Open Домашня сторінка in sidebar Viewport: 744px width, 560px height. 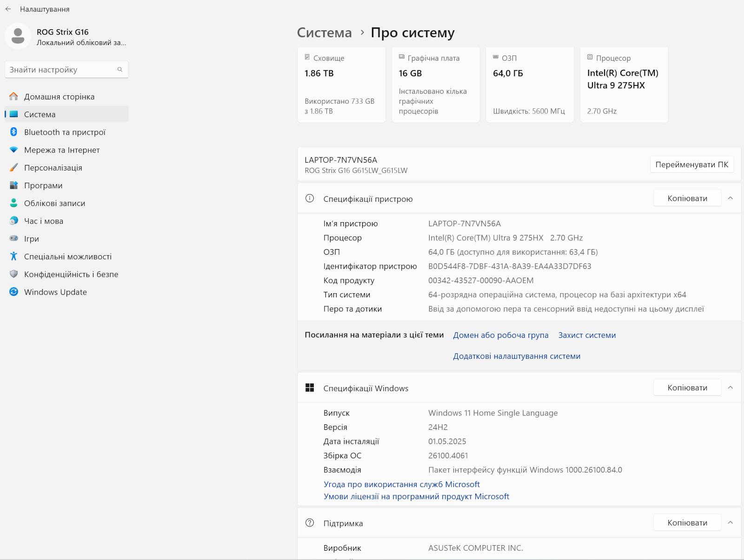[x=67, y=97]
